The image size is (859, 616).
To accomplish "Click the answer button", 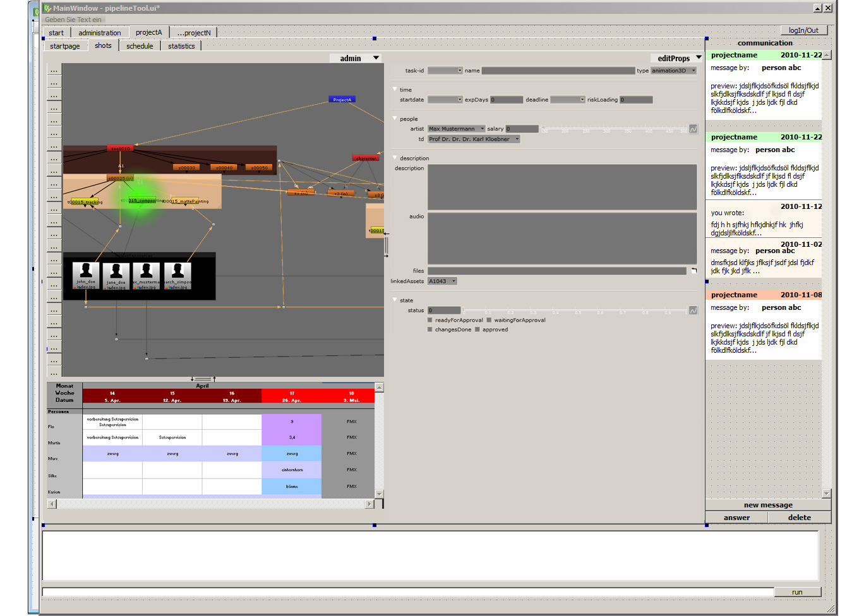I will (736, 518).
